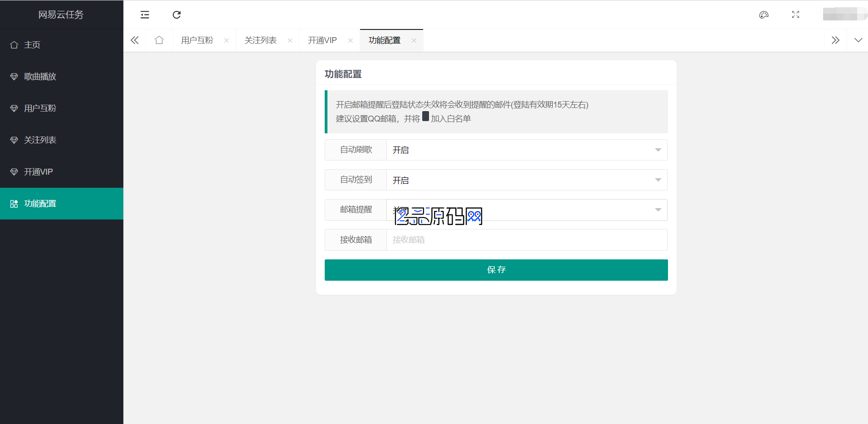Close the 开通VIP tab
The image size is (868, 424).
tap(351, 40)
